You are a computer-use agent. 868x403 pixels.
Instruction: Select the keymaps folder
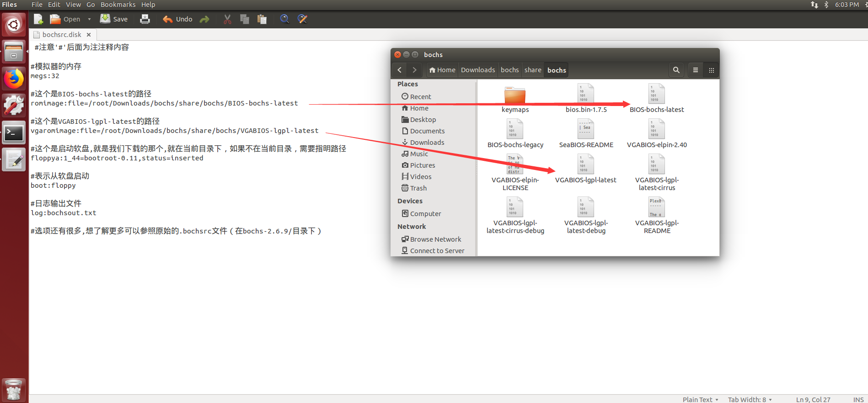coord(515,100)
